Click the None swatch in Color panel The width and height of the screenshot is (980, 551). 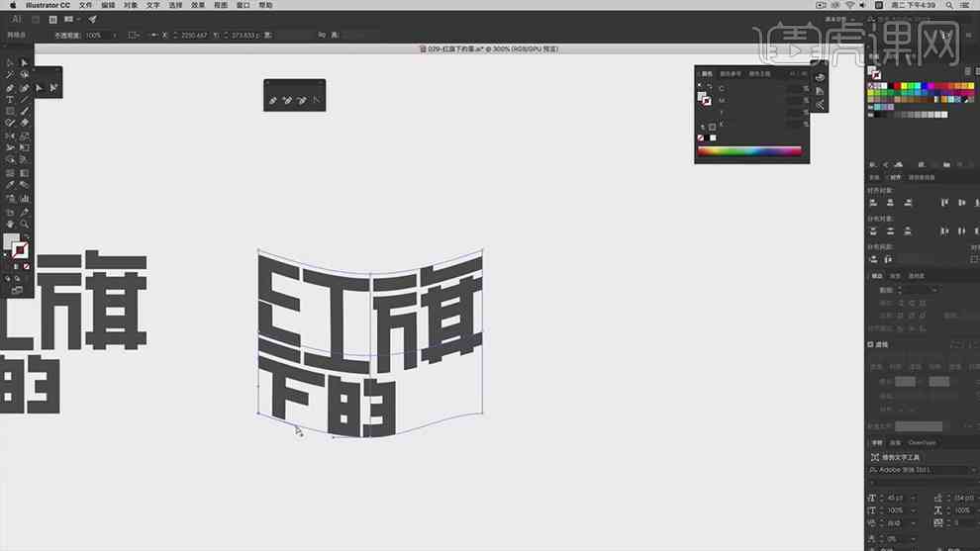tap(701, 138)
